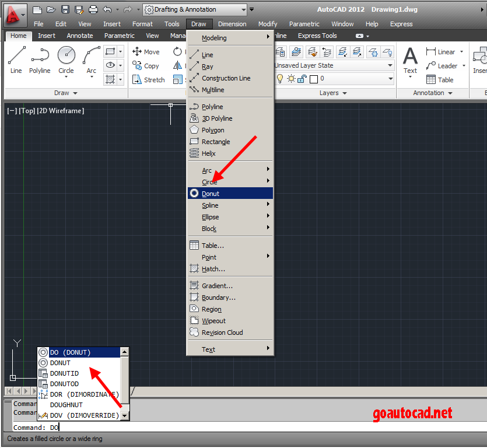Choose DONUT from the command autocomplete list
The width and height of the screenshot is (487, 448).
[x=61, y=363]
